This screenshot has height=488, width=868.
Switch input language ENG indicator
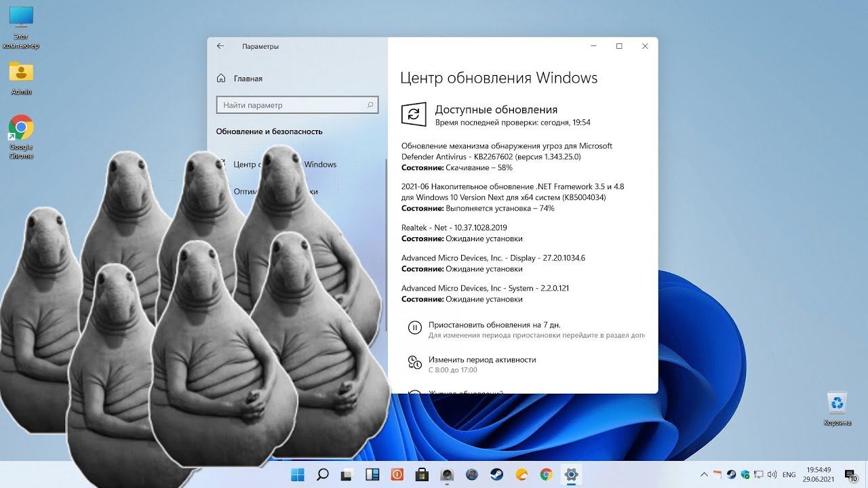[x=789, y=475]
